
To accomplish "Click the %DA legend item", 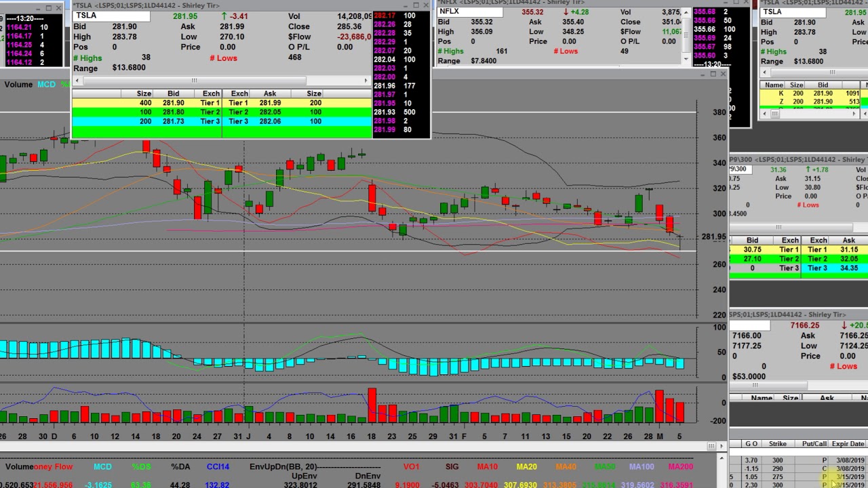I will [x=180, y=466].
